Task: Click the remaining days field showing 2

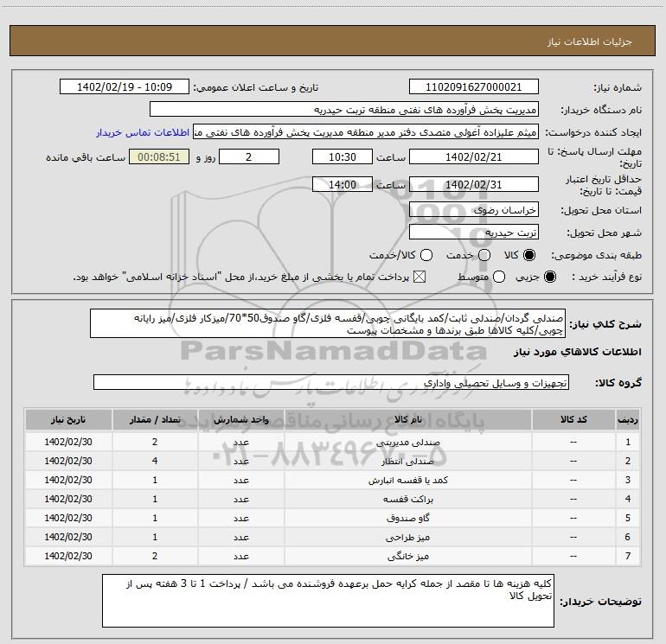Action: point(249,156)
